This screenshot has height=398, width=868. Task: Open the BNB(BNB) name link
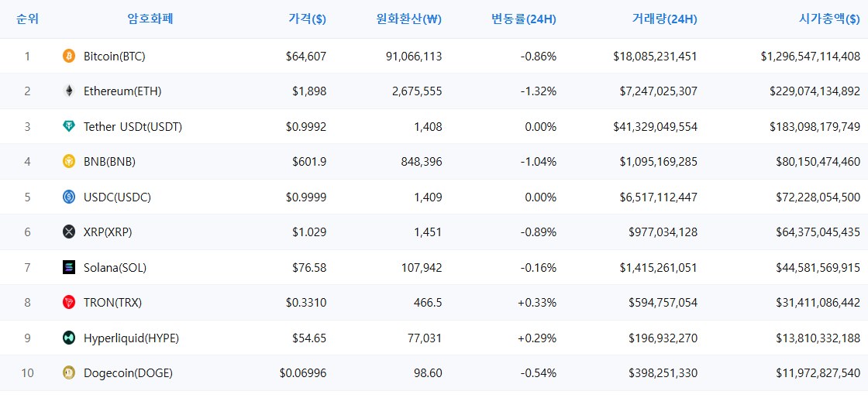pos(109,161)
